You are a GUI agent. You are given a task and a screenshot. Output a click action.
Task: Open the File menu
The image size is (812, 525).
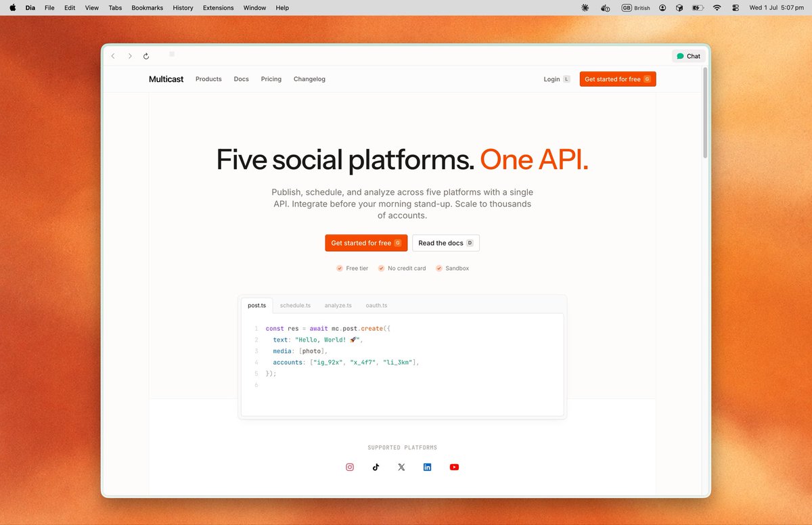(x=49, y=7)
